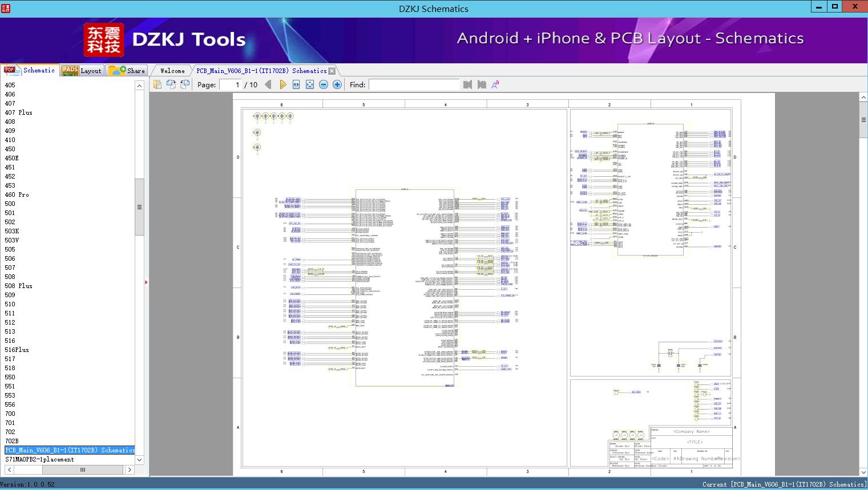Screen dimensions: 868x490
Task: Switch to the Layout tab
Action: pos(82,70)
